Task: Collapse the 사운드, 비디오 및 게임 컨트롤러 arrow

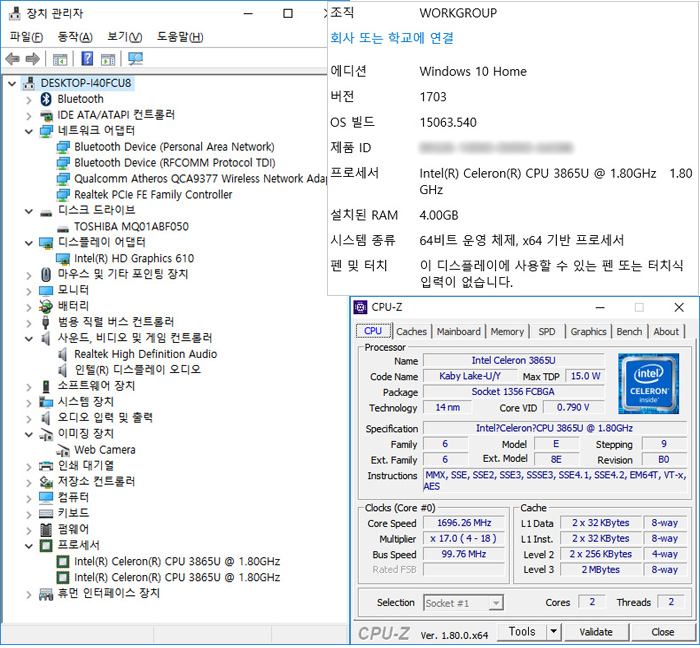Action: (x=29, y=339)
